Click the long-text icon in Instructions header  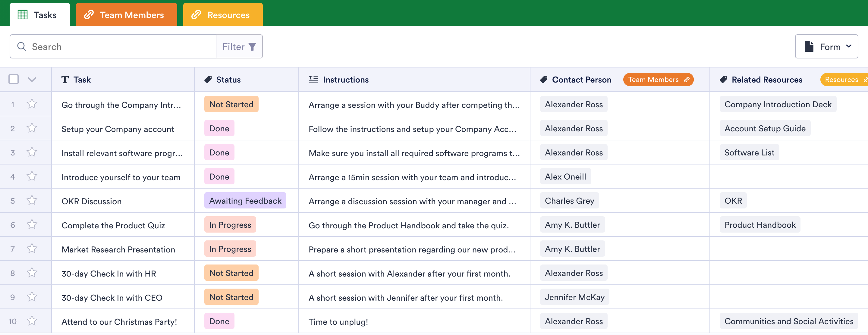tap(313, 80)
